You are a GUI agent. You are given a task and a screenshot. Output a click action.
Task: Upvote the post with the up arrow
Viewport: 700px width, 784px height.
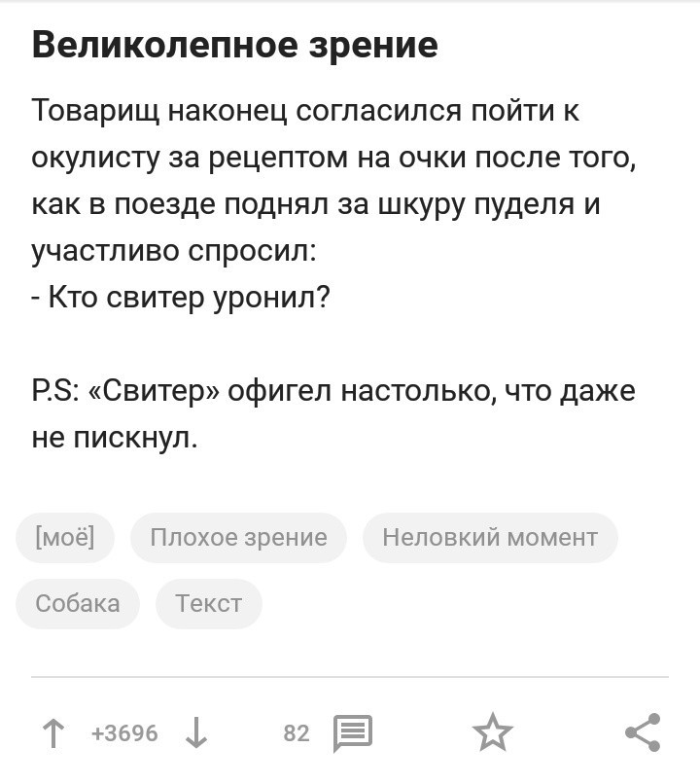[x=52, y=733]
